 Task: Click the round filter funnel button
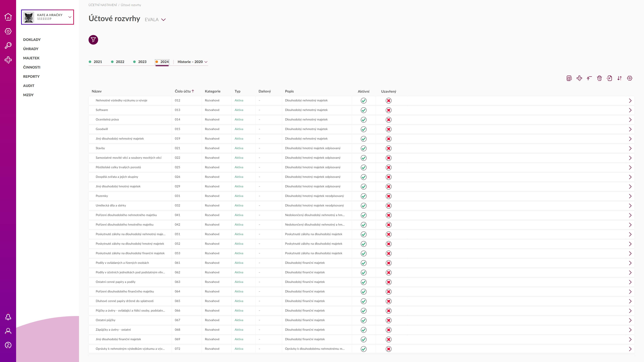point(93,40)
